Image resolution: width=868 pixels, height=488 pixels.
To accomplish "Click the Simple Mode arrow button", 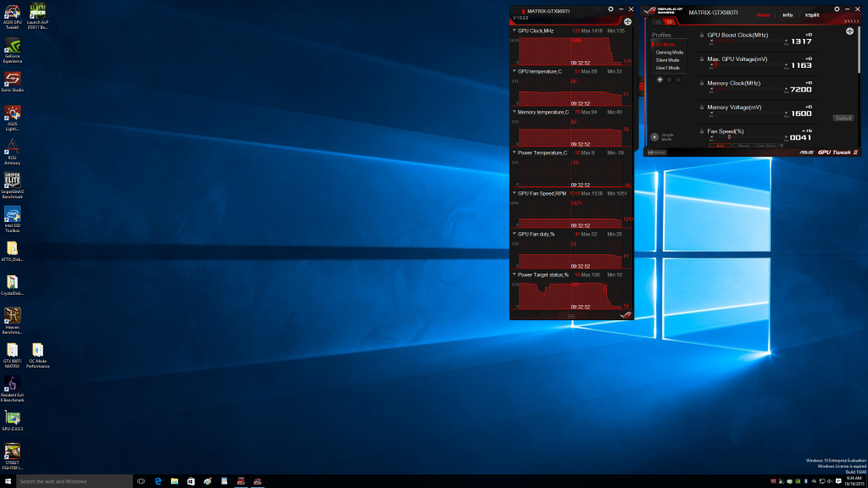I will [x=654, y=136].
